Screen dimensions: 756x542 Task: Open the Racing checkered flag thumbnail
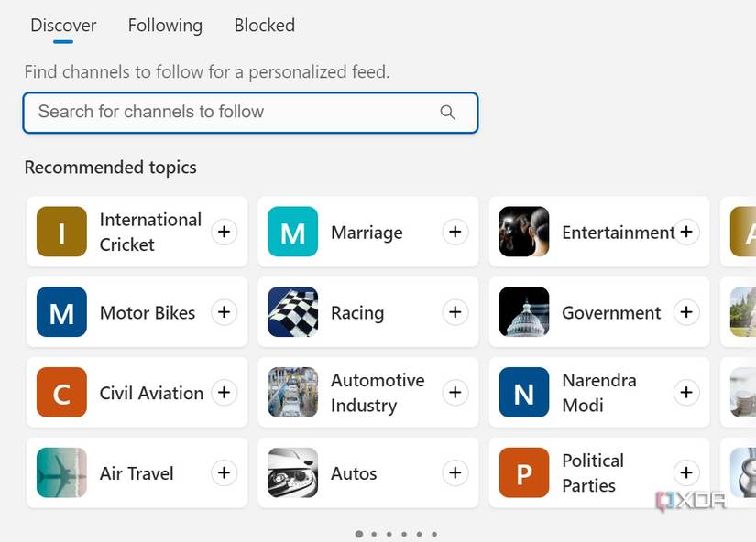[x=292, y=312]
